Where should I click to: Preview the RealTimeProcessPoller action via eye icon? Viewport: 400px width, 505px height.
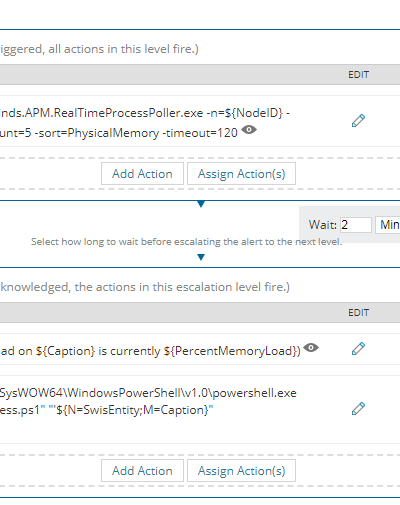tap(249, 129)
